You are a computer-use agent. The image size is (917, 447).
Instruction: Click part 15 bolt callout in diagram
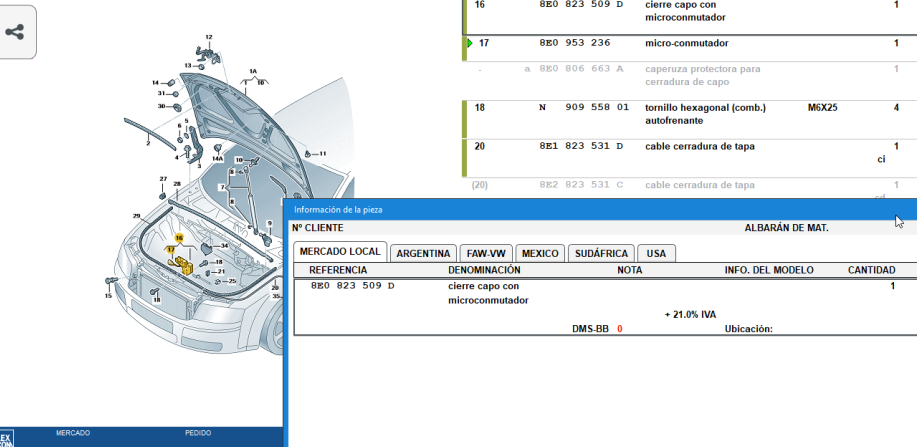tap(109, 296)
